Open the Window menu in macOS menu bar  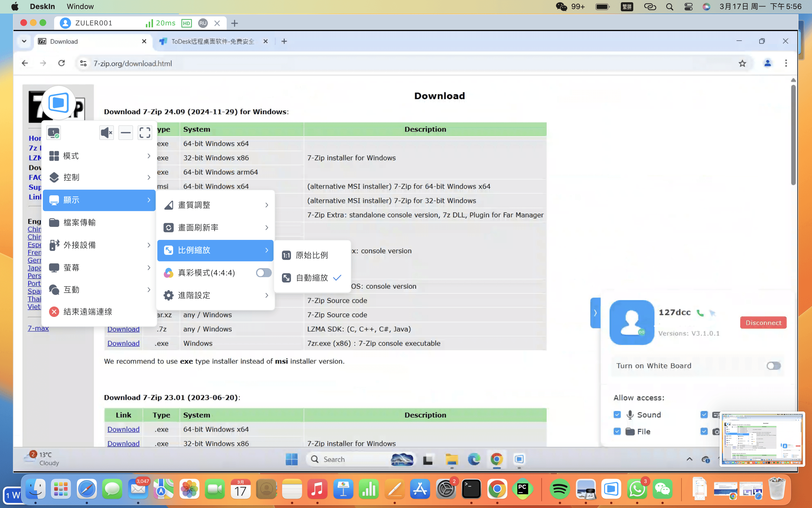click(80, 7)
